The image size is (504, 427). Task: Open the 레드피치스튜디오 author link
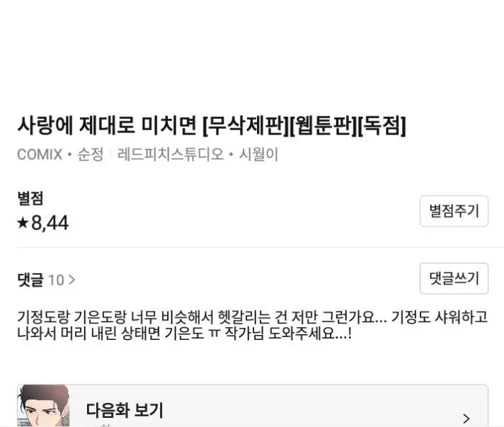click(171, 154)
